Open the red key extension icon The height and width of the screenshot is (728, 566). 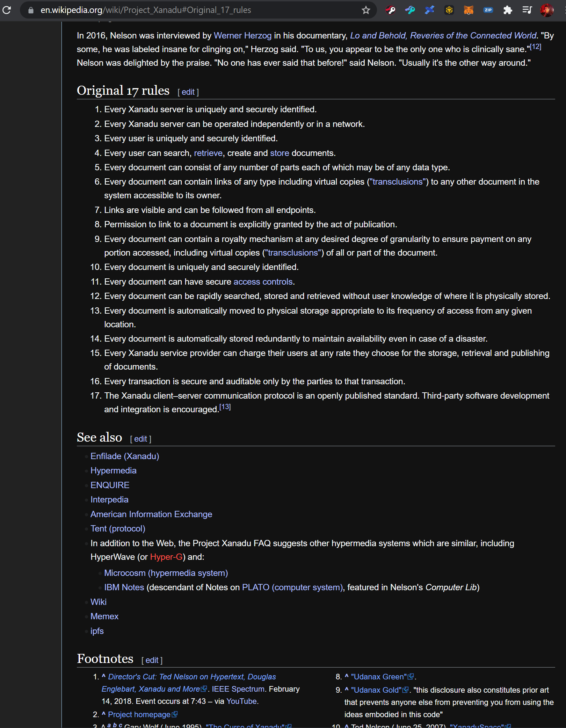391,10
